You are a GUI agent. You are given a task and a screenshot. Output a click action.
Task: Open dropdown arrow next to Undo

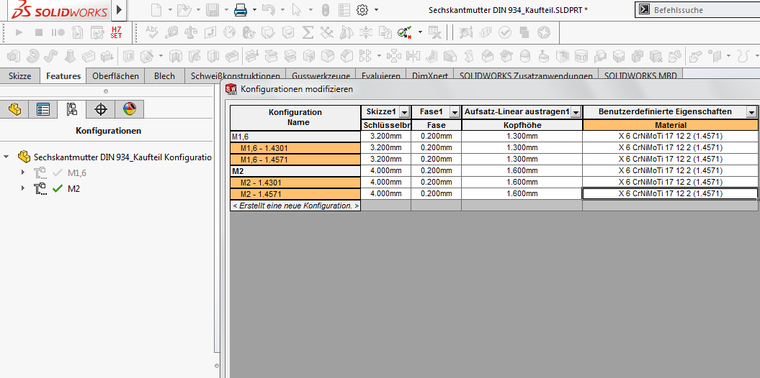pos(283,10)
